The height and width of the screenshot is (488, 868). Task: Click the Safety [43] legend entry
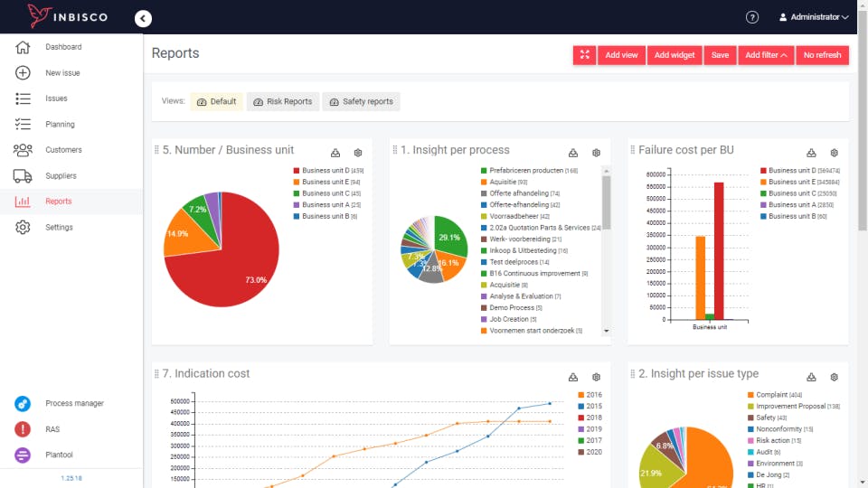point(768,418)
